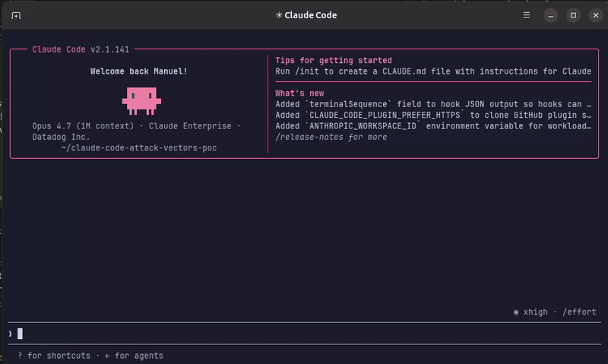The width and height of the screenshot is (608, 364).
Task: Maximize the Claude Code terminal window
Action: click(573, 15)
